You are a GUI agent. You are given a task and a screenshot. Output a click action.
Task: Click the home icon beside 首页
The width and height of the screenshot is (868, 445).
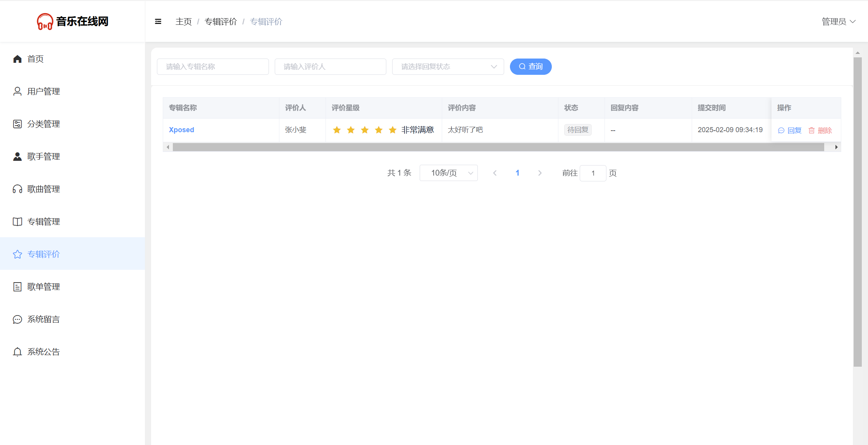(x=17, y=59)
